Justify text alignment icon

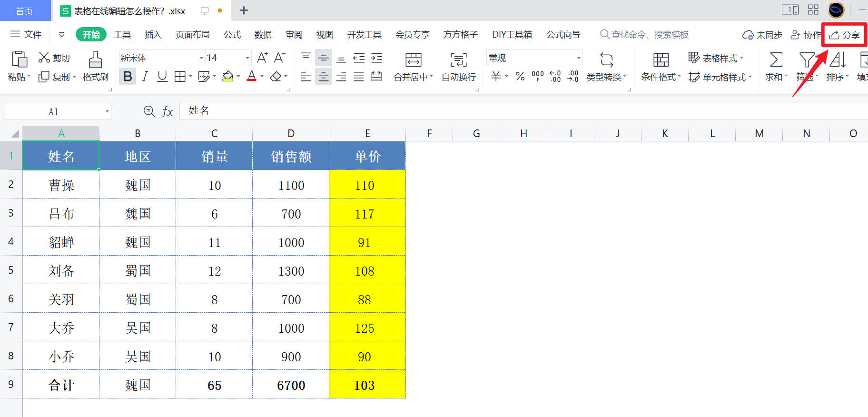pyautogui.click(x=359, y=77)
